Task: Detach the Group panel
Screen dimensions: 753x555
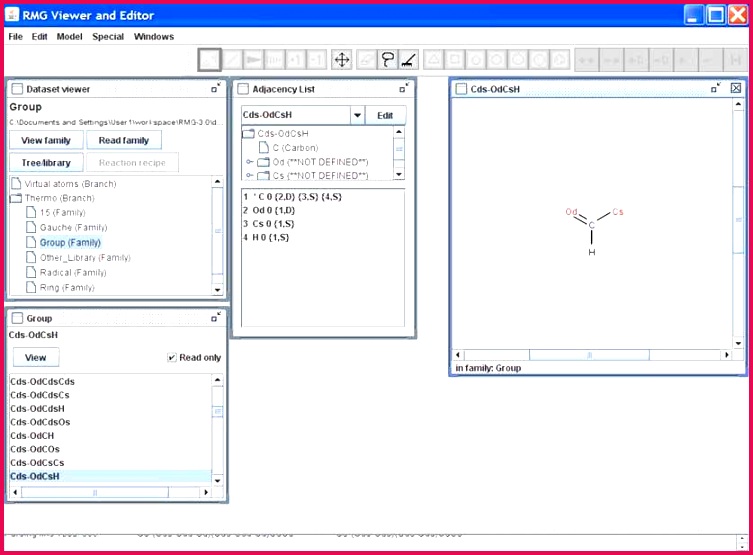Action: tap(216, 317)
